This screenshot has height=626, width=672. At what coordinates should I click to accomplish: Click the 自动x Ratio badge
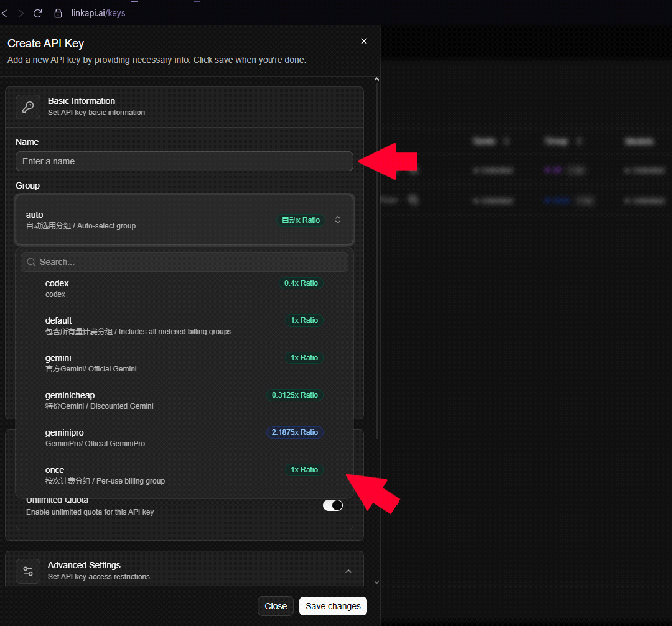[x=301, y=220]
